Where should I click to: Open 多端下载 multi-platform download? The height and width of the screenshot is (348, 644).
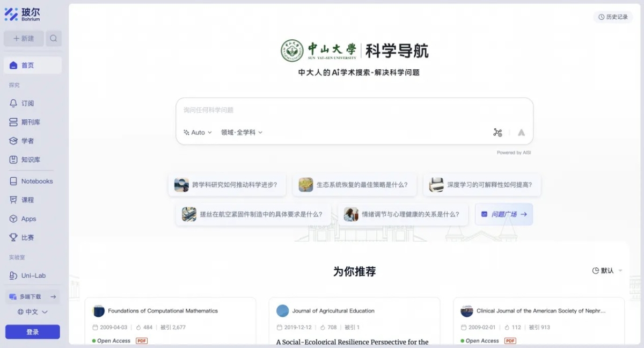pyautogui.click(x=33, y=296)
